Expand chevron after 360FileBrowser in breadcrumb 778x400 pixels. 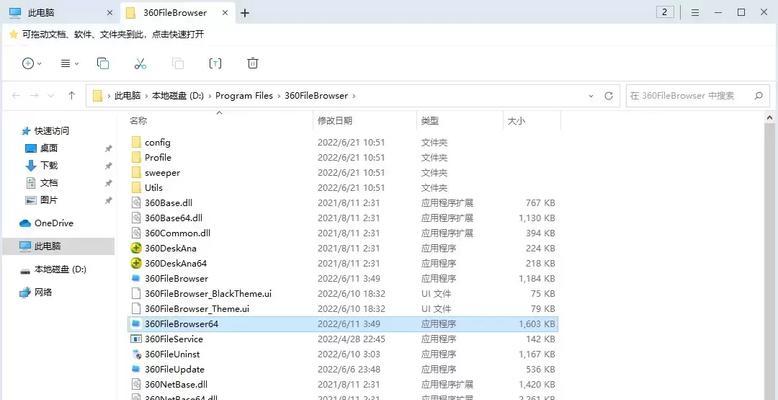354,96
